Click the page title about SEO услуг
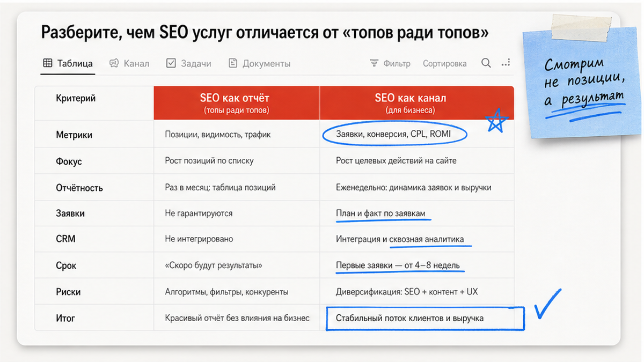Viewport: 644px width, 362px height. (265, 33)
